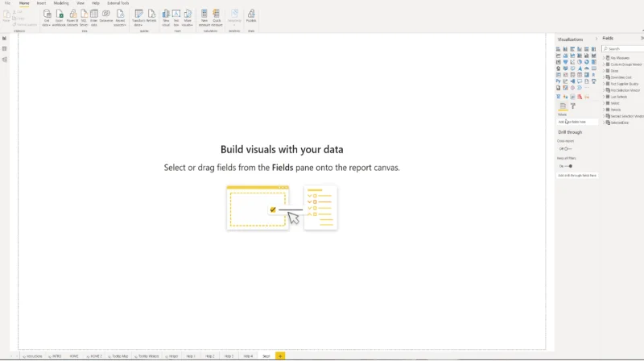Select the Python visual icon
The image size is (644, 361).
558,81
